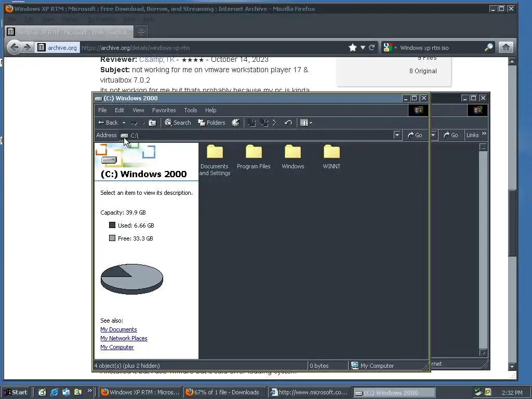The width and height of the screenshot is (532, 399).
Task: Expand Quick Launch overflow chevron
Action: click(x=89, y=391)
